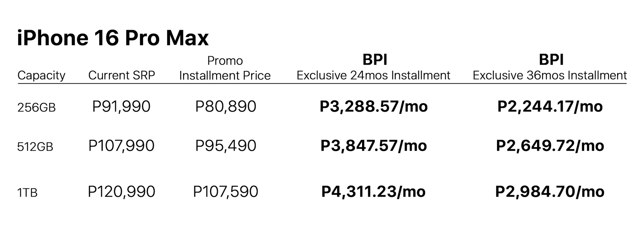The image size is (644, 227).
Task: Click the iPhone 16 Pro Max title
Action: [113, 38]
